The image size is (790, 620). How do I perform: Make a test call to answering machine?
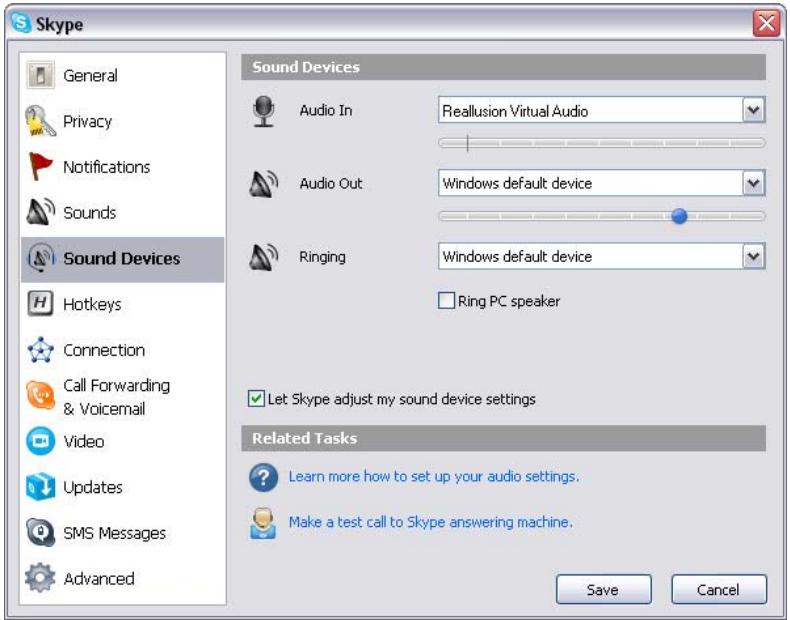pyautogui.click(x=431, y=522)
